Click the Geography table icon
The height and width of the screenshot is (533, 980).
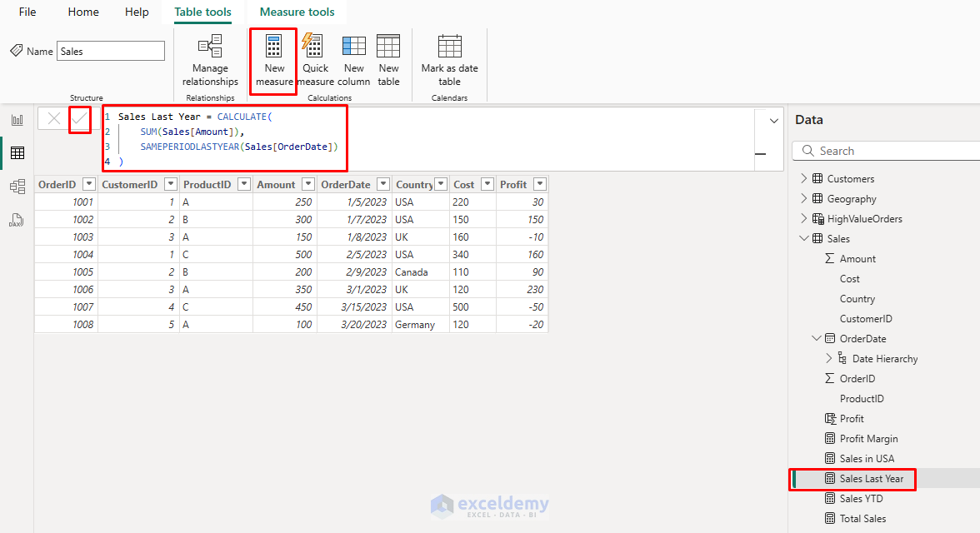pos(817,199)
